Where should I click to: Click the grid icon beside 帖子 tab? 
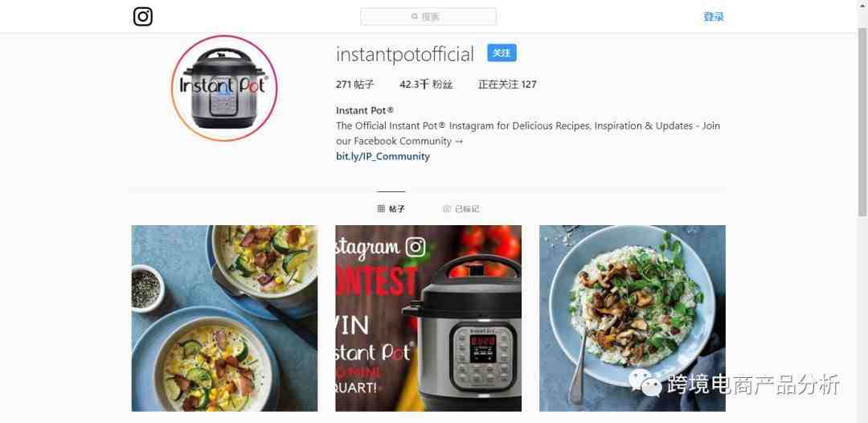[x=381, y=209]
